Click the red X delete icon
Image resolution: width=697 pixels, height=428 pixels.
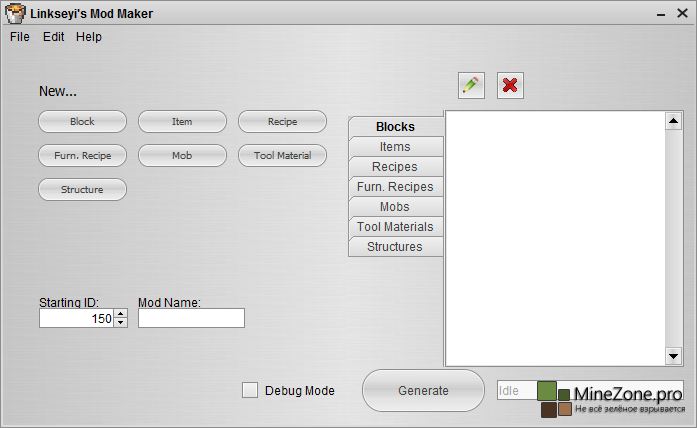[510, 86]
